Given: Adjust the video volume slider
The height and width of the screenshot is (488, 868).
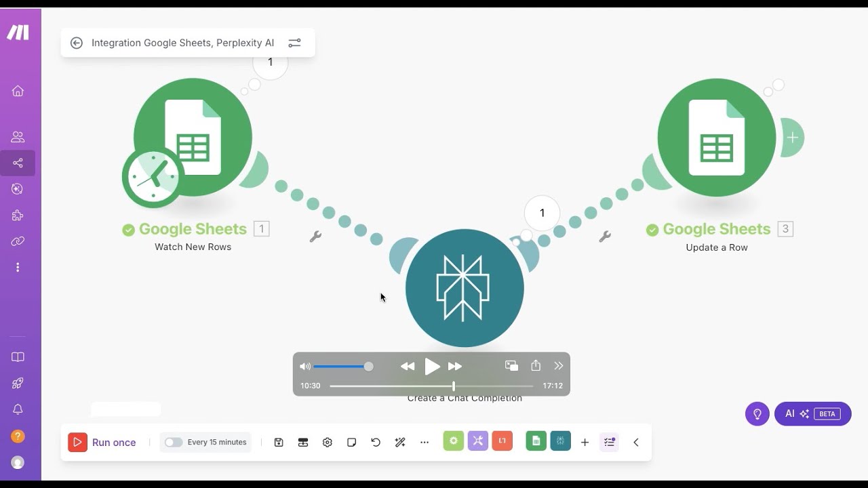Looking at the screenshot, I should (x=344, y=367).
